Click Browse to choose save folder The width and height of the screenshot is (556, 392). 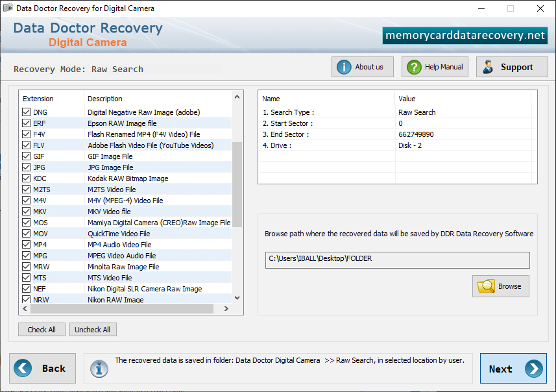pyautogui.click(x=500, y=286)
